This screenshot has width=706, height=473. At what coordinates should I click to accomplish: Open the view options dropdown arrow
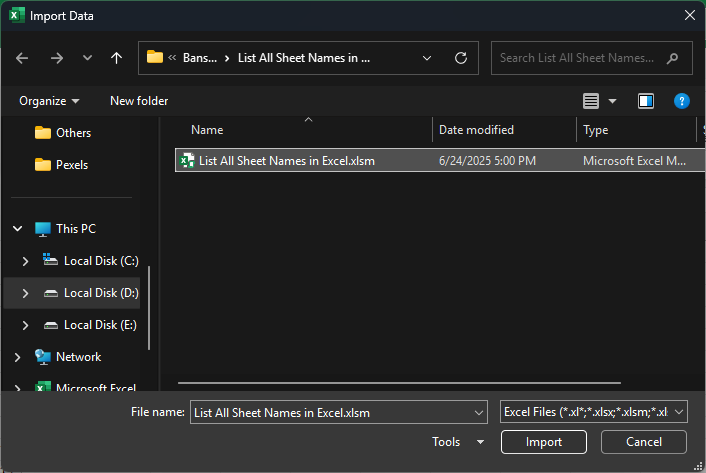612,101
